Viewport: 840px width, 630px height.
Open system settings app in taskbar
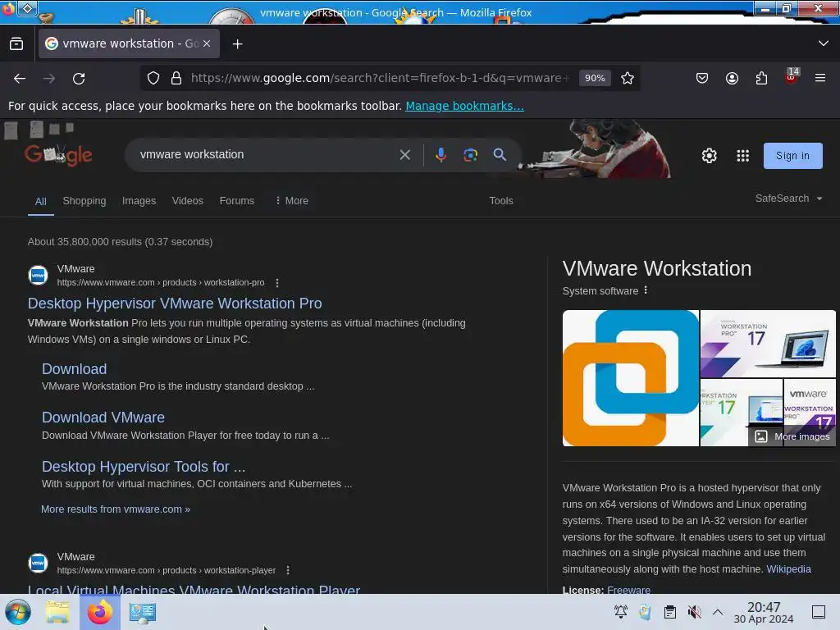(143, 612)
